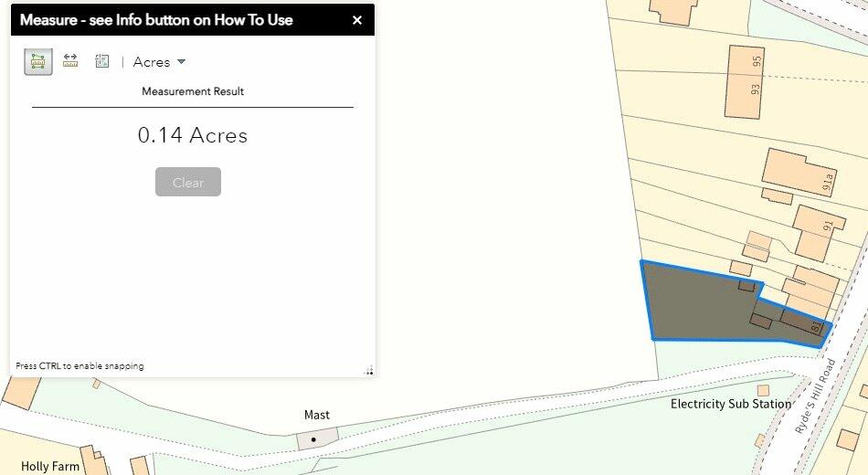
Task: Click inside the blue measured polygon
Action: click(x=694, y=306)
